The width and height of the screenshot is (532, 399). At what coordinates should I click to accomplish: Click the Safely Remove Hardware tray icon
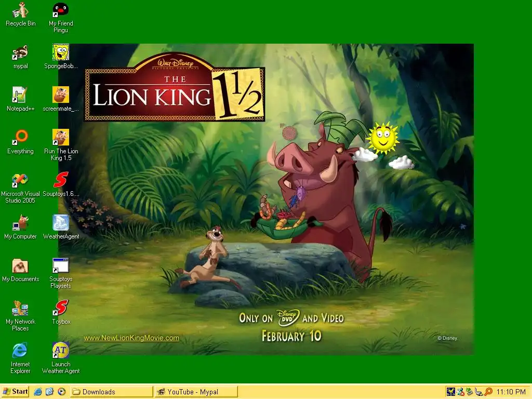click(470, 392)
